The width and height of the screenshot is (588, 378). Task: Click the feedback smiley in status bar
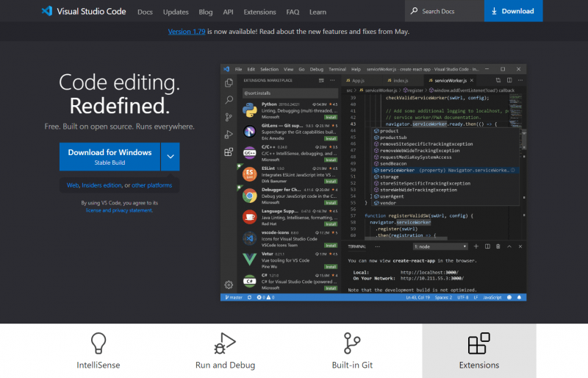[x=509, y=297]
